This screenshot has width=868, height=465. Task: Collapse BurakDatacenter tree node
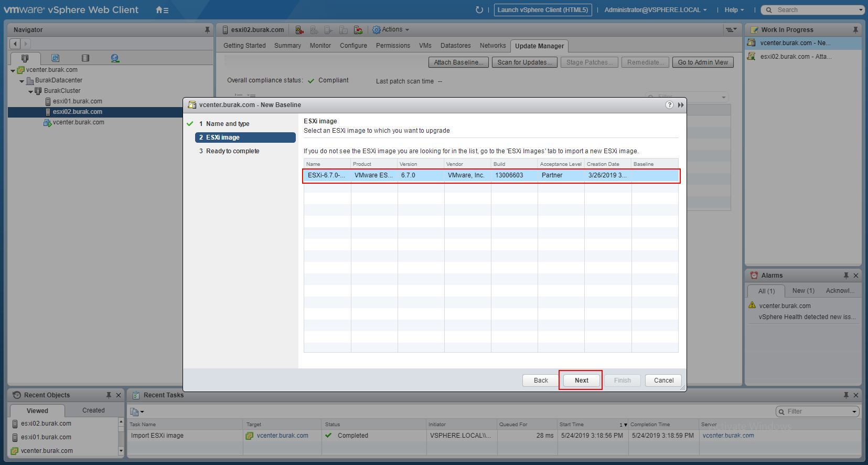point(22,81)
